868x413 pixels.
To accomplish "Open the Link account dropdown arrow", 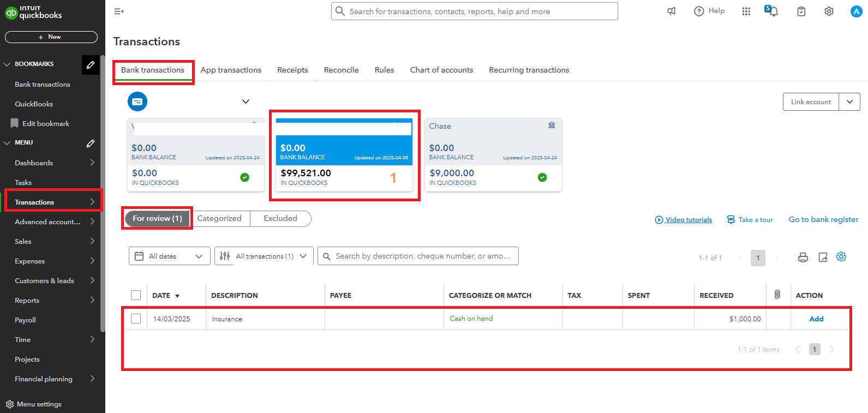I will [849, 102].
